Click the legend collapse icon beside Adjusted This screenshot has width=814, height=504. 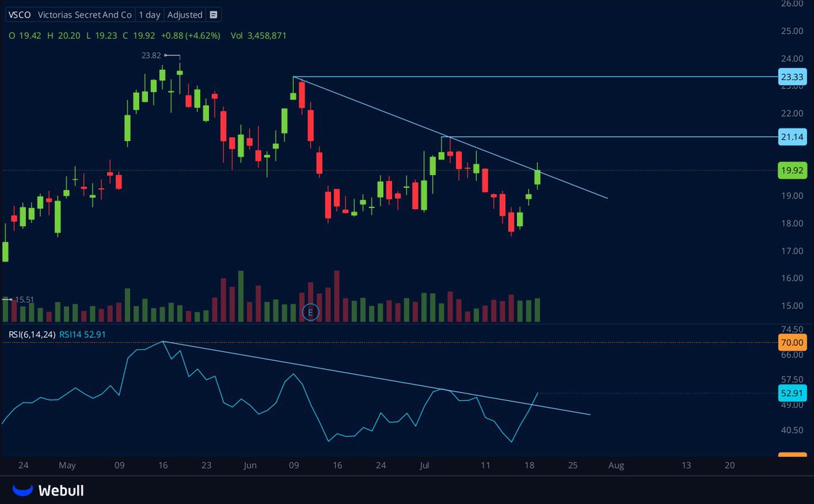tap(214, 15)
